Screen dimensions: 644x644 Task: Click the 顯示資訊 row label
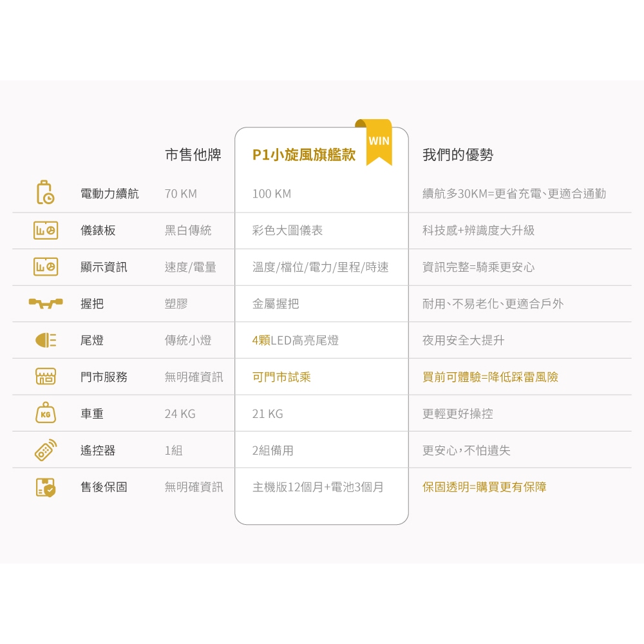(x=104, y=267)
